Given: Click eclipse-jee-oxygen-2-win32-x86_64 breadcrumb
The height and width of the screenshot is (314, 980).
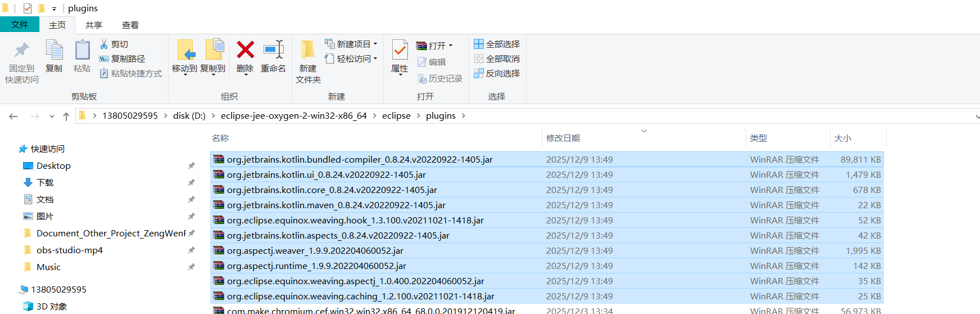Looking at the screenshot, I should tap(294, 116).
